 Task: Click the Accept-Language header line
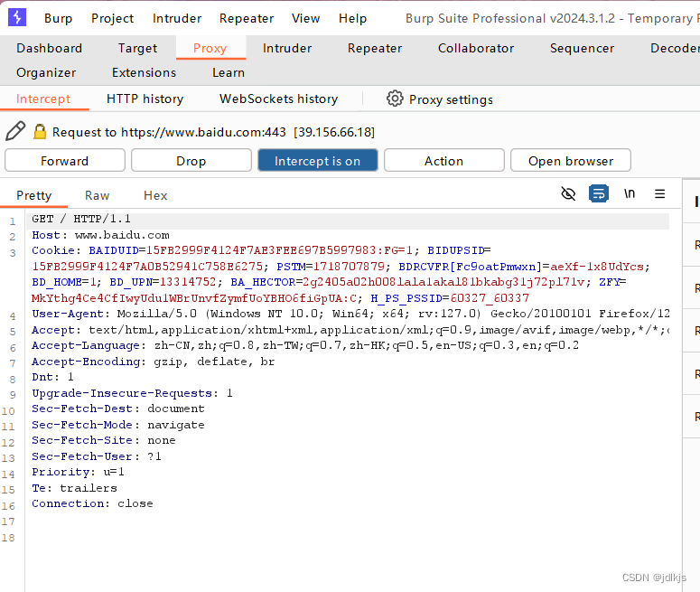[x=305, y=345]
